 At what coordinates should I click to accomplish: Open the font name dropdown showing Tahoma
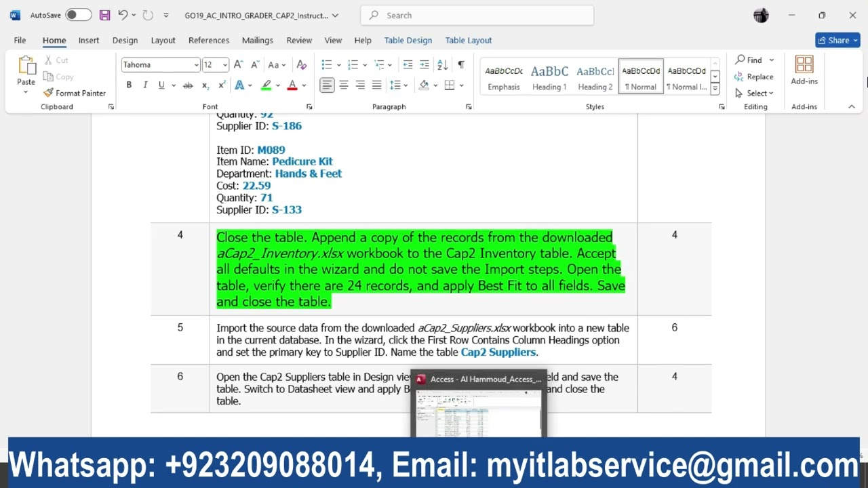[x=197, y=65]
